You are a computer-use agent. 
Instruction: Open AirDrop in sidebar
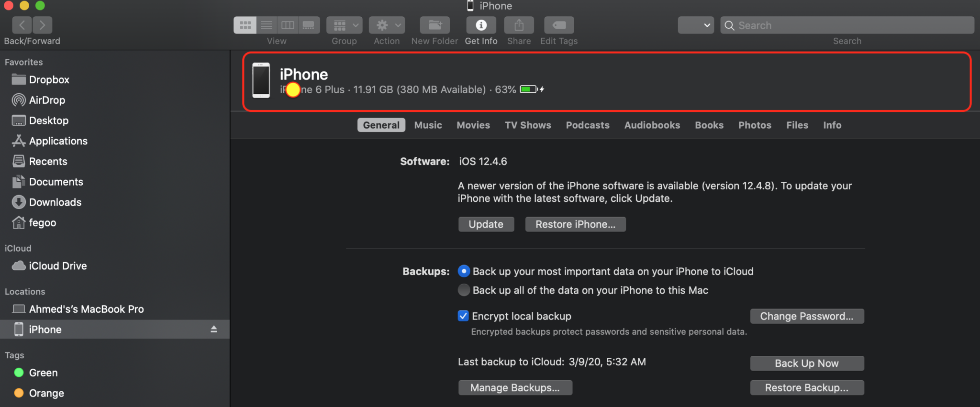coord(47,100)
